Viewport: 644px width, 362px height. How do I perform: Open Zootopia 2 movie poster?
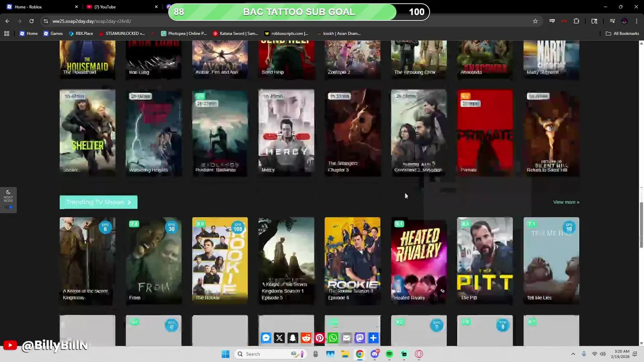pyautogui.click(x=353, y=60)
